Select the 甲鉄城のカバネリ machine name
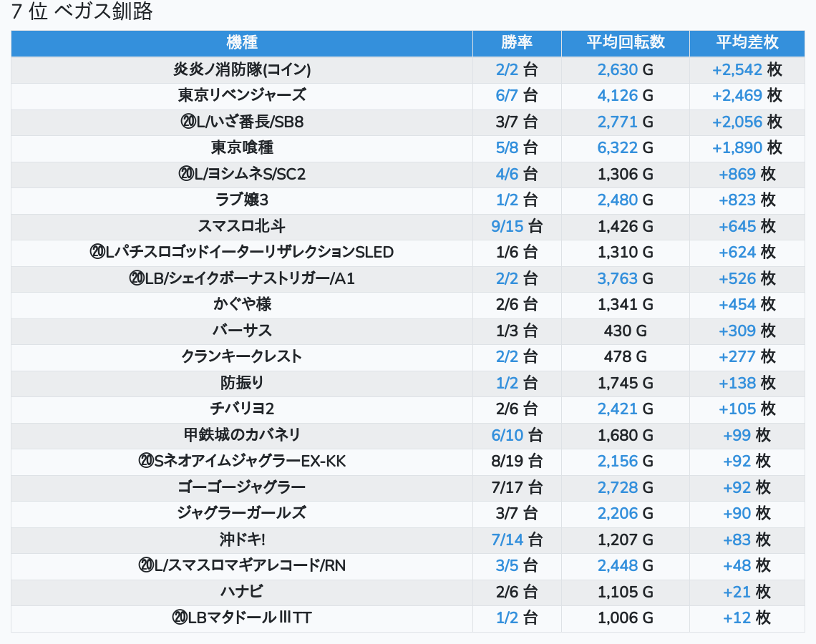Viewport: 816px width, 644px height. (x=242, y=435)
